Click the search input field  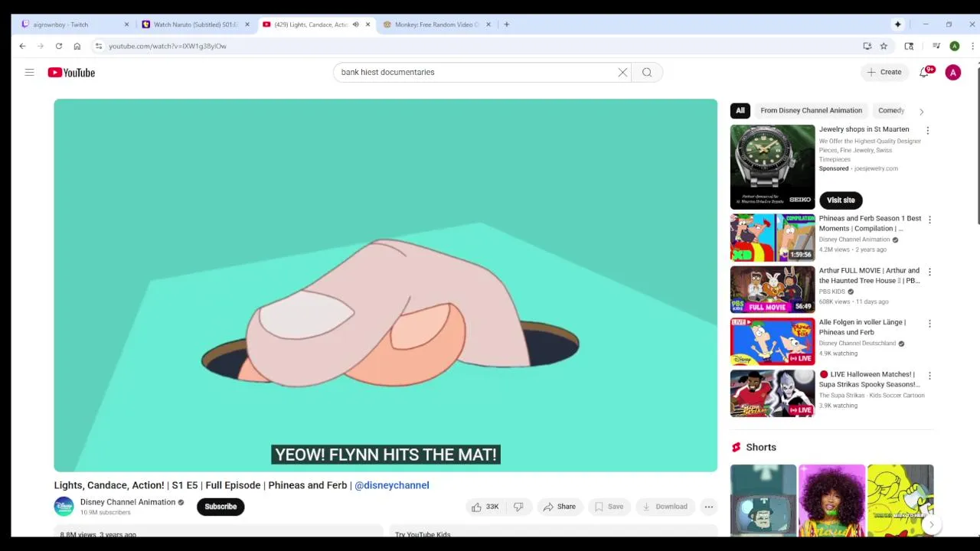475,72
